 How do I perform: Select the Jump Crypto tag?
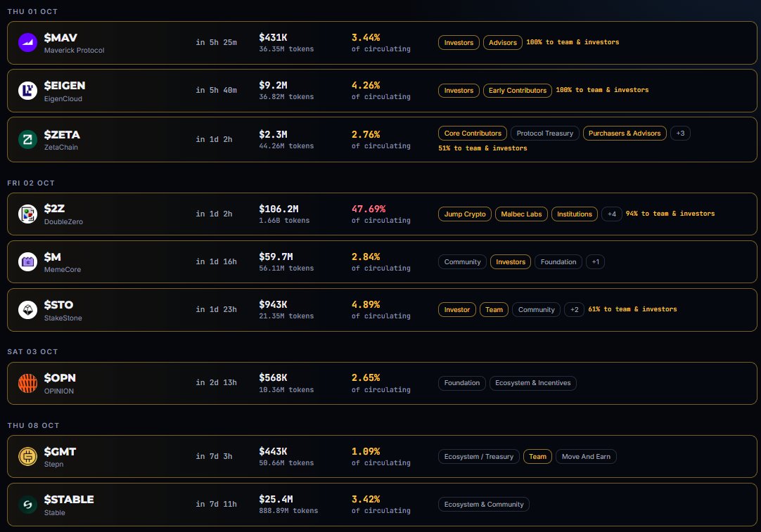click(465, 214)
